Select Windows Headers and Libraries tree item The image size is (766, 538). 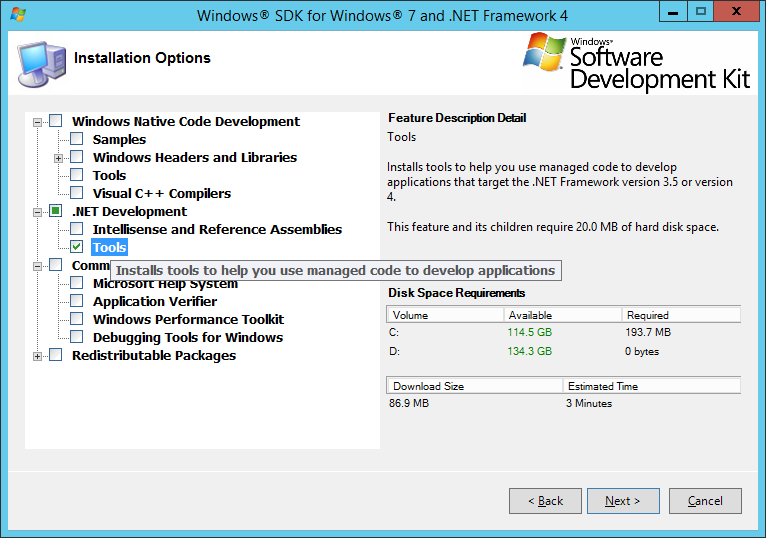pos(194,157)
